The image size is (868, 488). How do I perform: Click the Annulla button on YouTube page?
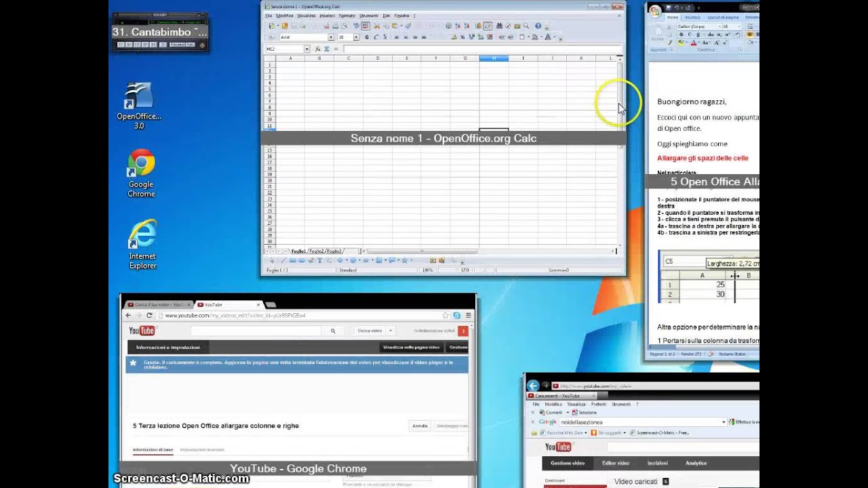click(420, 426)
